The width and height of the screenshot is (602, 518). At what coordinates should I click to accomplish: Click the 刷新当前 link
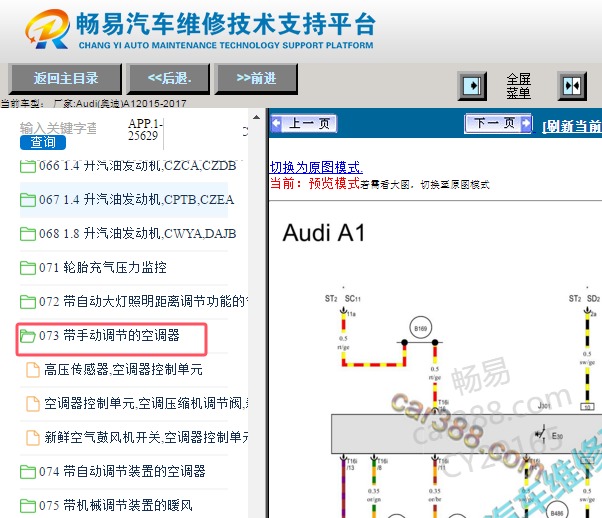[572, 126]
